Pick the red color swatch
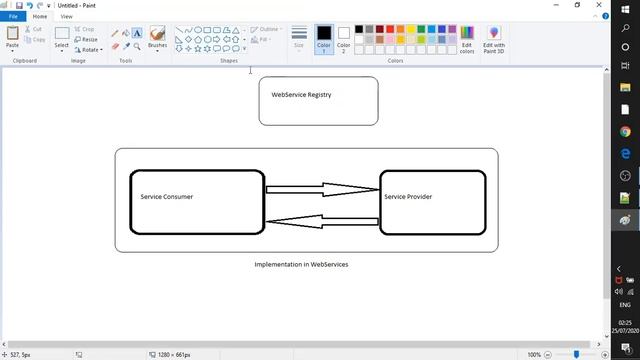The width and height of the screenshot is (640, 360). point(390,29)
